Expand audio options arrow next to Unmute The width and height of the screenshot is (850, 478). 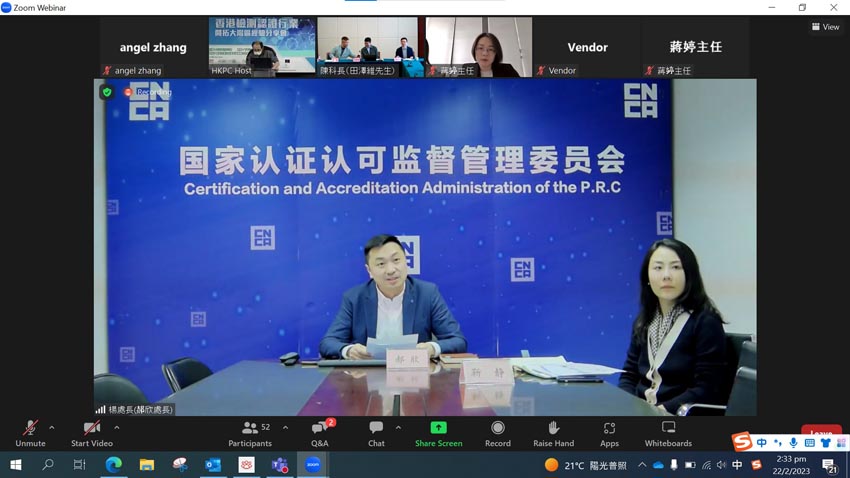tap(52, 428)
